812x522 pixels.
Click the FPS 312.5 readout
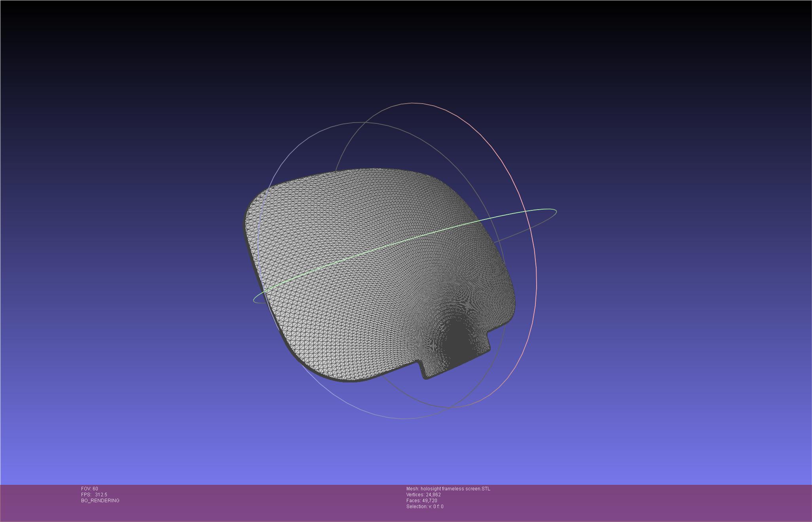click(x=94, y=495)
